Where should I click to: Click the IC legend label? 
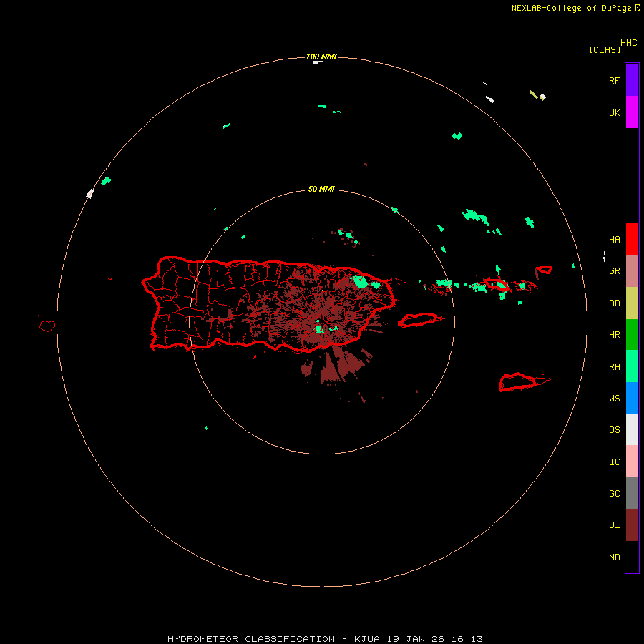tap(614, 462)
